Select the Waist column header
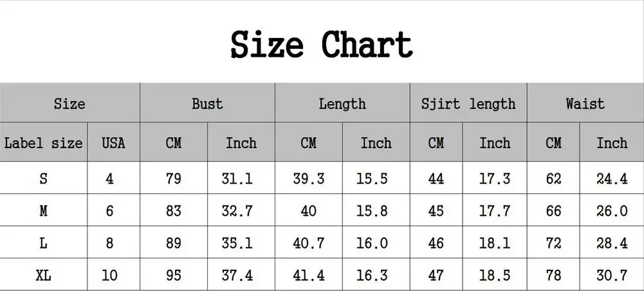 pyautogui.click(x=585, y=103)
